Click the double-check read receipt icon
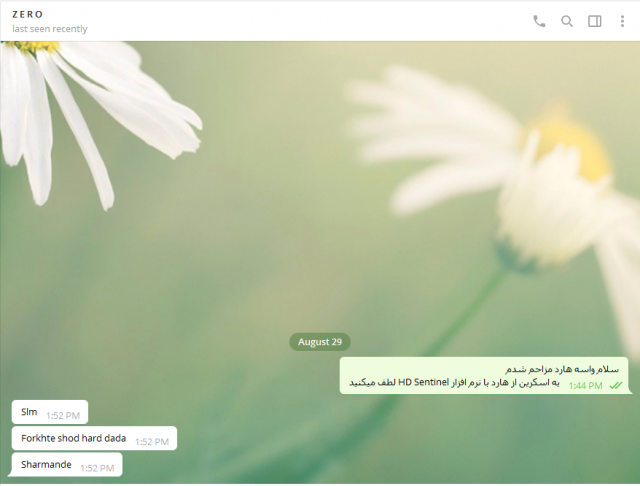 (x=616, y=385)
